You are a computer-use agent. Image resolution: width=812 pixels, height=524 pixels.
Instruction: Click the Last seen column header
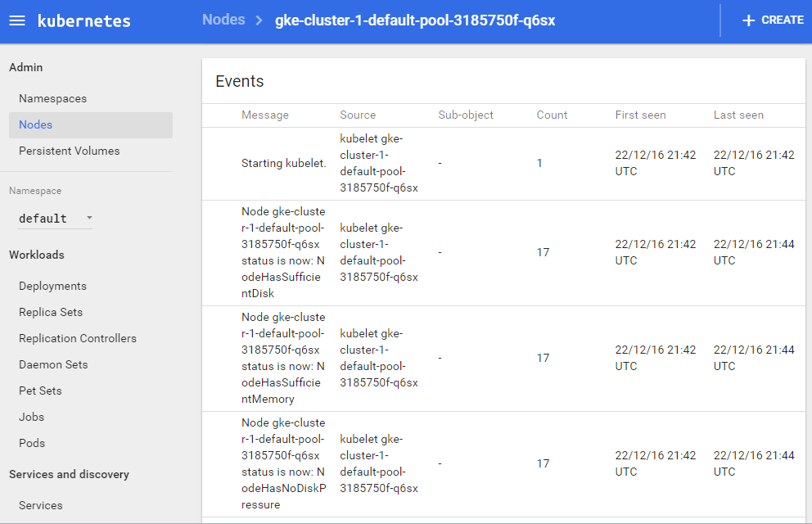[738, 115]
